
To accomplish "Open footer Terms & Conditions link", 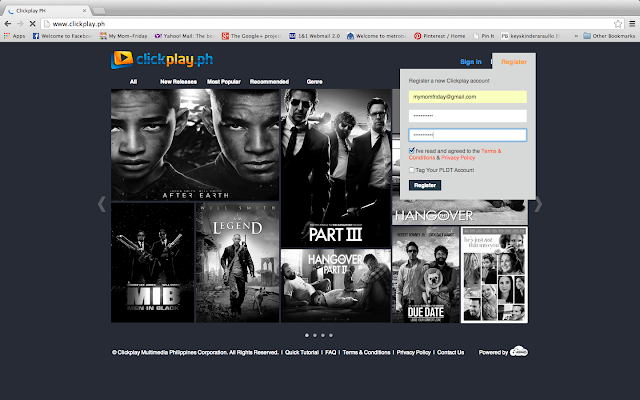I will (x=366, y=352).
